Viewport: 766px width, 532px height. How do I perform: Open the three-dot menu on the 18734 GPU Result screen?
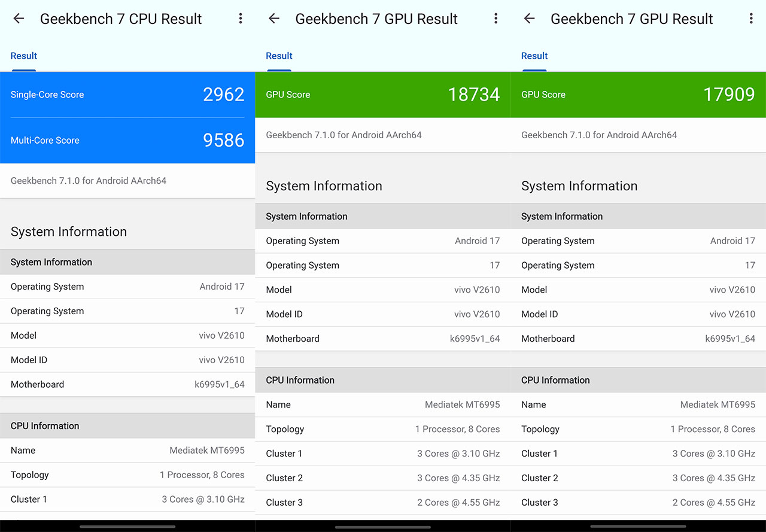[x=496, y=19]
